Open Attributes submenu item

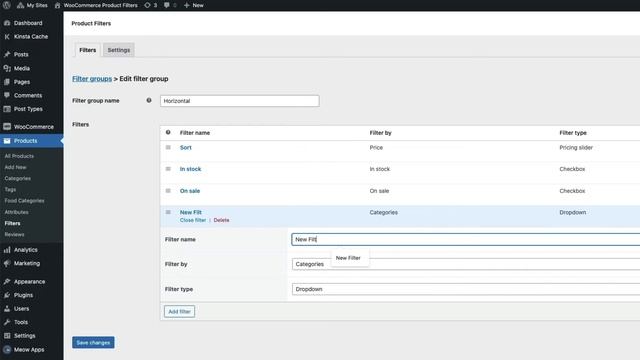16,212
